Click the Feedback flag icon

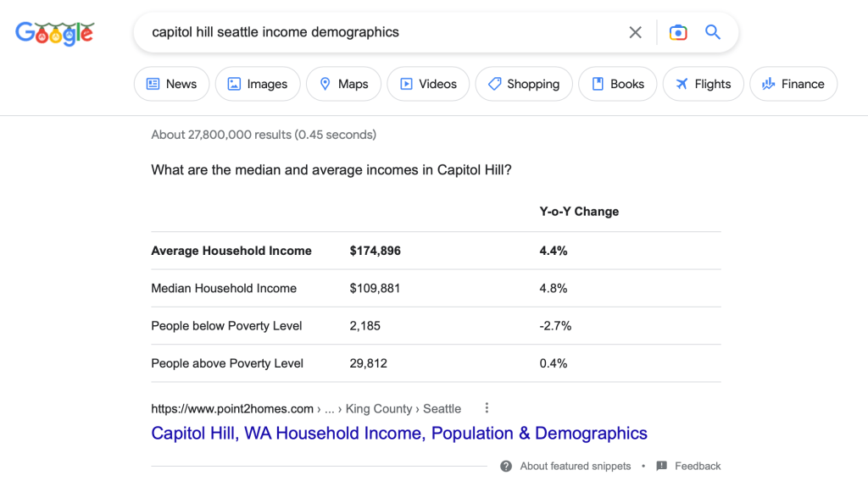(662, 466)
